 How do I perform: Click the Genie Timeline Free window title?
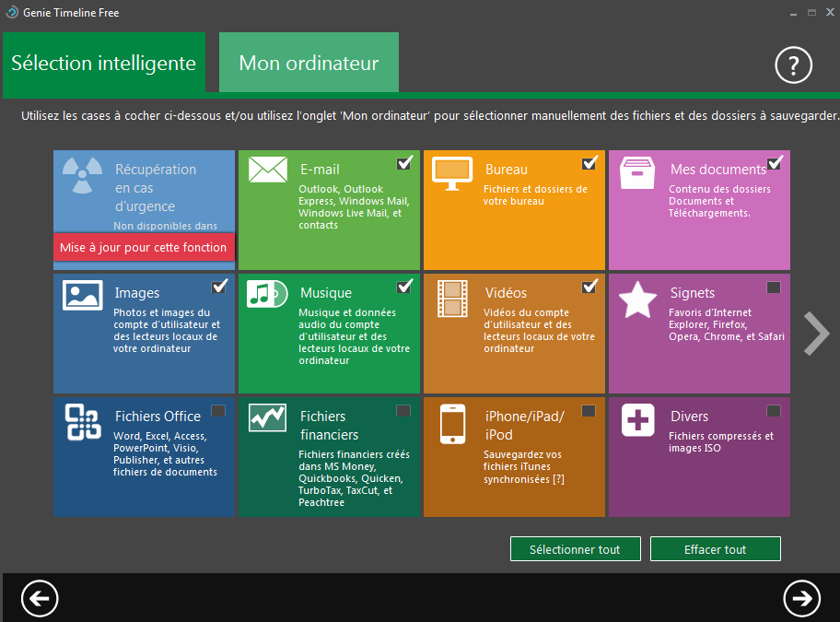[71, 12]
